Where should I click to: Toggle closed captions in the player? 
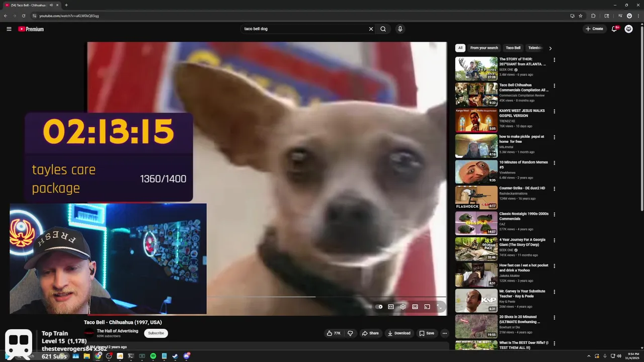point(391,307)
